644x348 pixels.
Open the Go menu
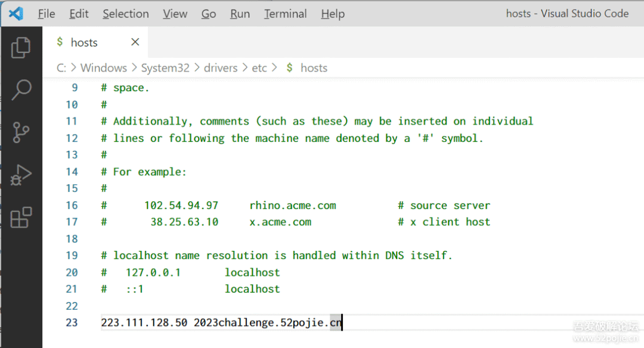[x=209, y=14]
